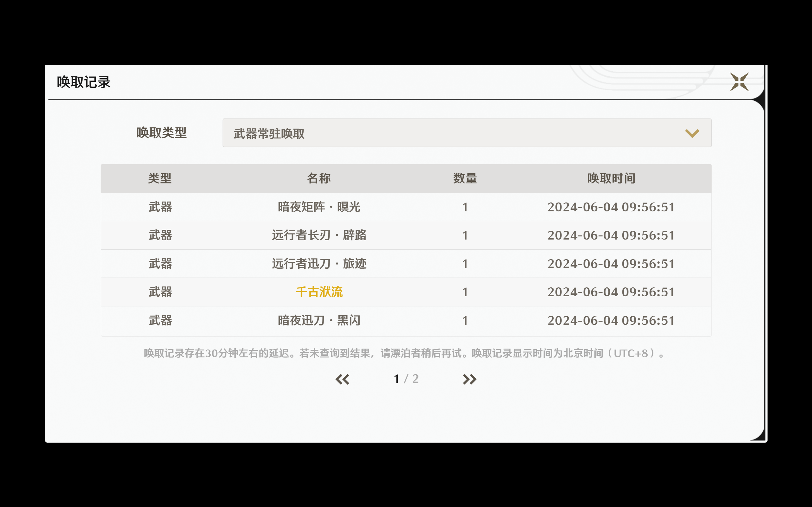Go to next page with double-right arrows

pyautogui.click(x=469, y=379)
